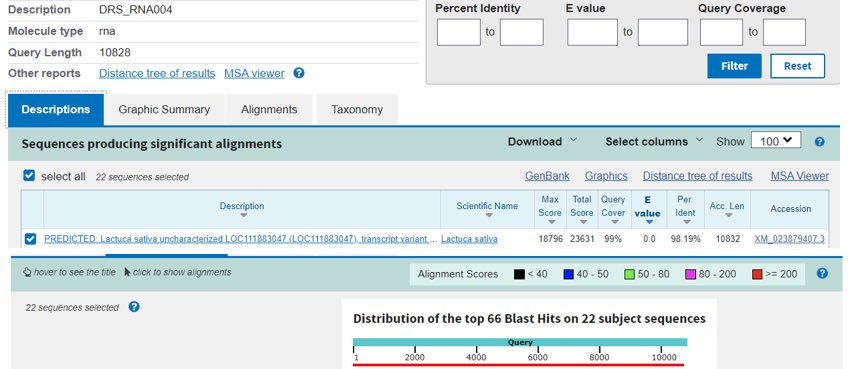Click the blue 40 - 50 score swatch

coord(569,274)
